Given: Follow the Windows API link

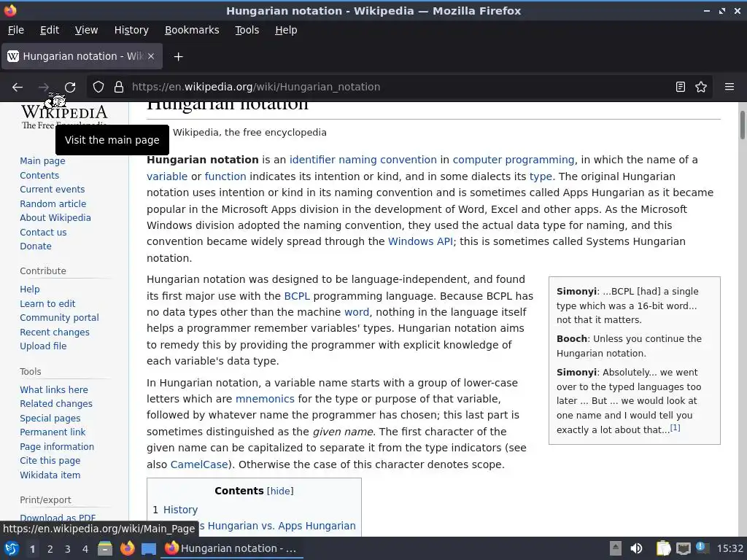Looking at the screenshot, I should 420,241.
